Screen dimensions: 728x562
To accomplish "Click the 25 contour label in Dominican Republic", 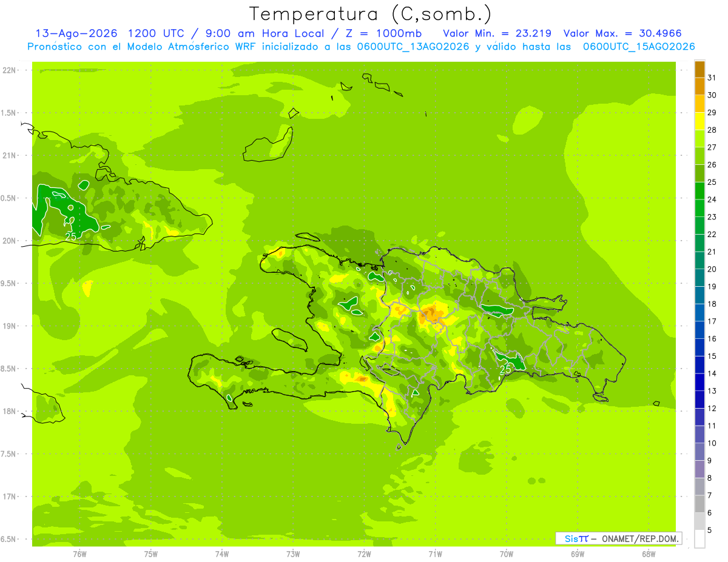I will coord(505,369).
